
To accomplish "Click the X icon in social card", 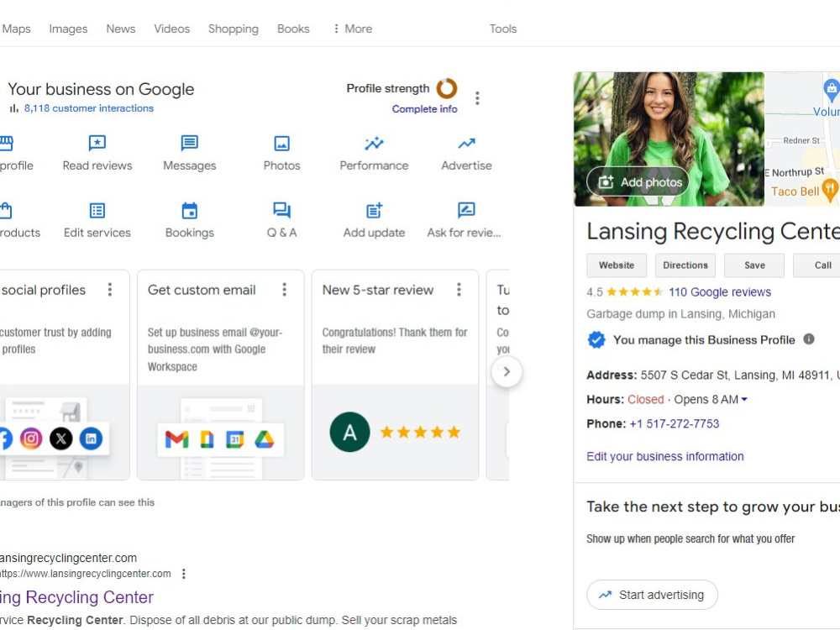I will [x=61, y=438].
